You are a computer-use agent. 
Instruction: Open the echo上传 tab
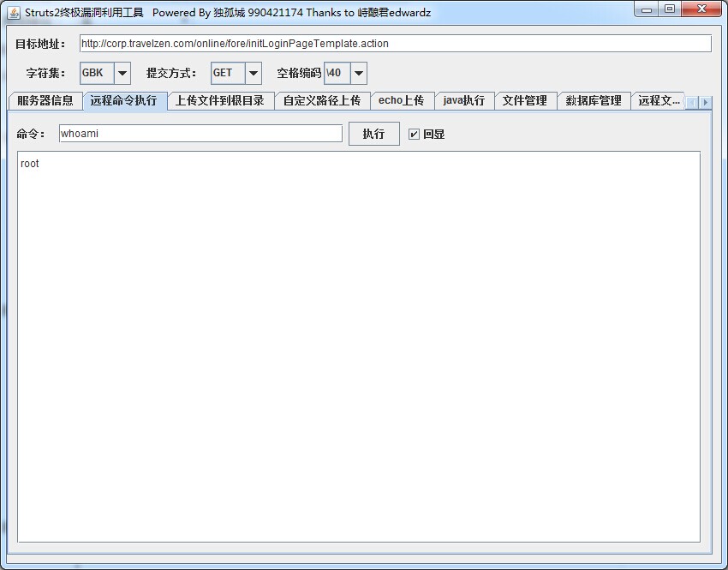click(402, 101)
